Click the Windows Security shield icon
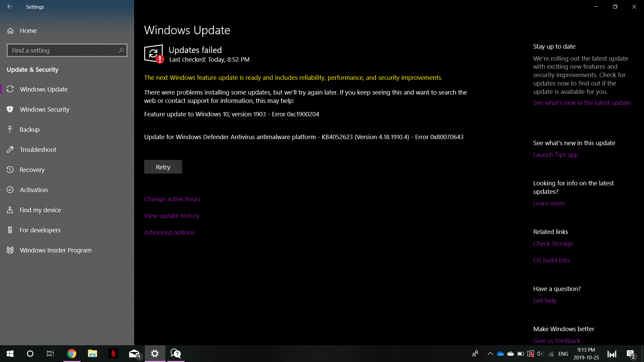Screen dimensions: 644x362 (10, 109)
